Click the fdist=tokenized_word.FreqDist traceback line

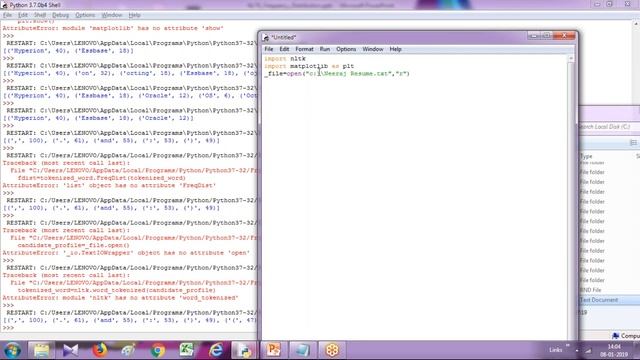click(x=102, y=178)
